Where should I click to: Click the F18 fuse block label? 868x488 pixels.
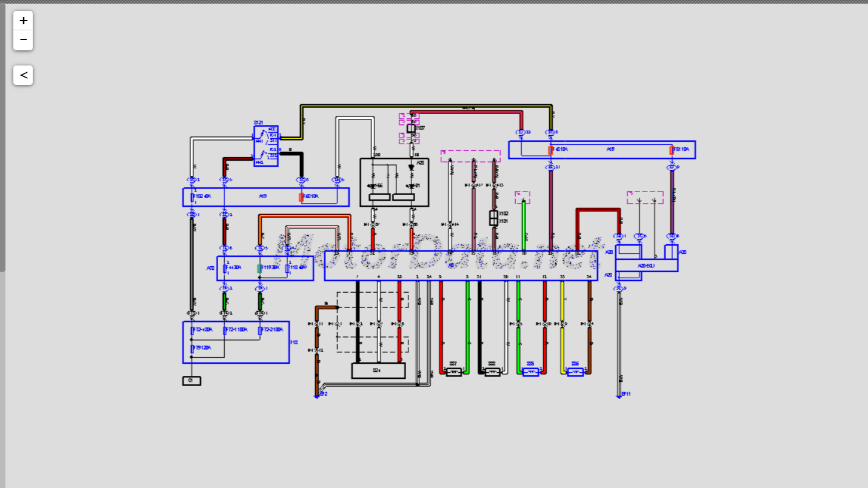click(x=294, y=343)
